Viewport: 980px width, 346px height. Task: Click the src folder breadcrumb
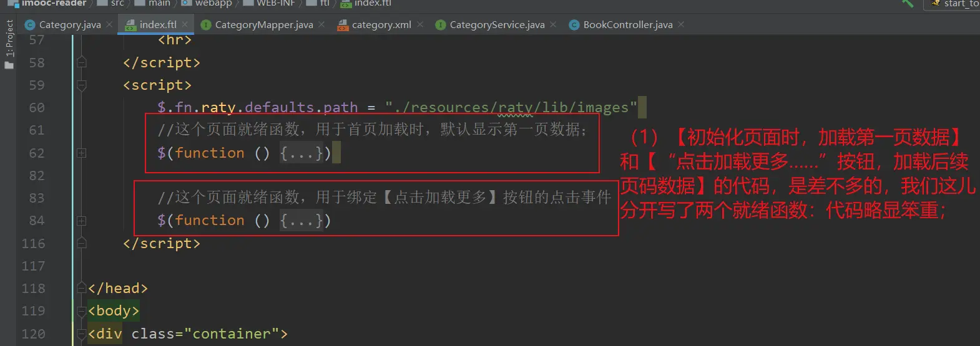tap(110, 3)
